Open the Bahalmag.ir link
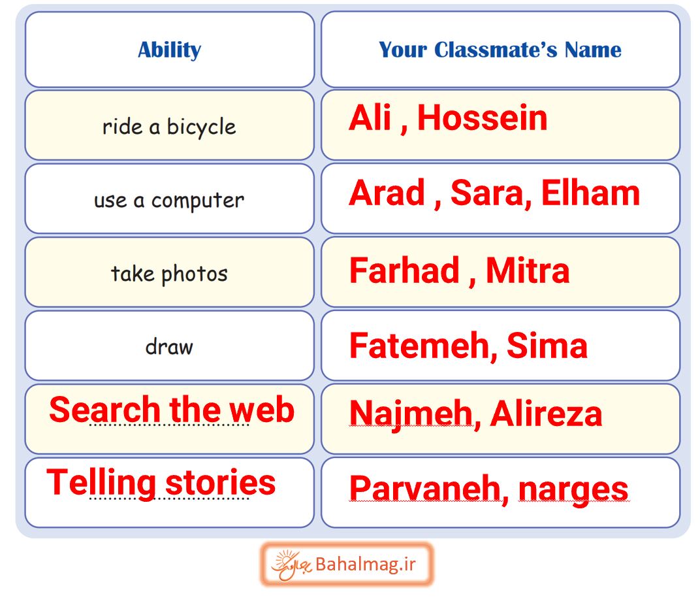The height and width of the screenshot is (607, 700). pyautogui.click(x=347, y=565)
